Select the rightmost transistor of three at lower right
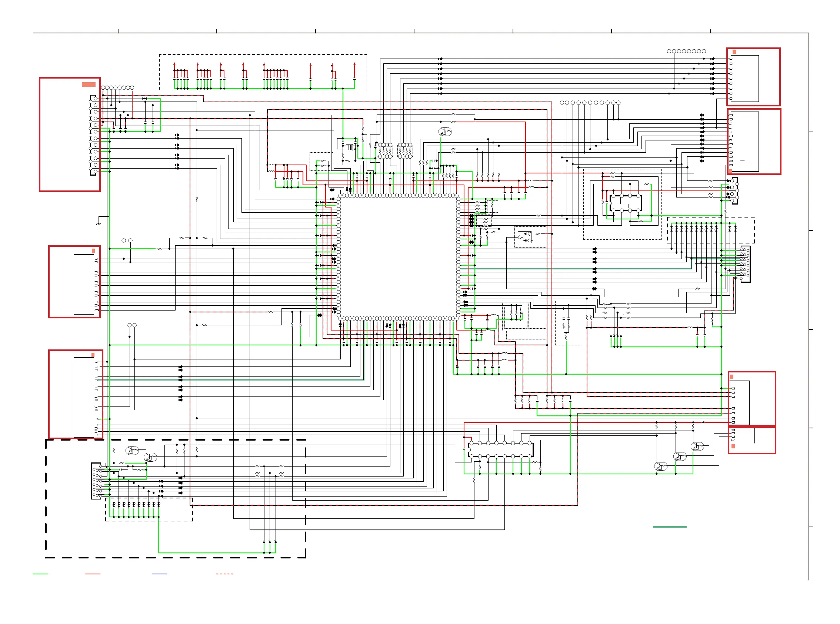The width and height of the screenshot is (840, 624). pyautogui.click(x=697, y=447)
